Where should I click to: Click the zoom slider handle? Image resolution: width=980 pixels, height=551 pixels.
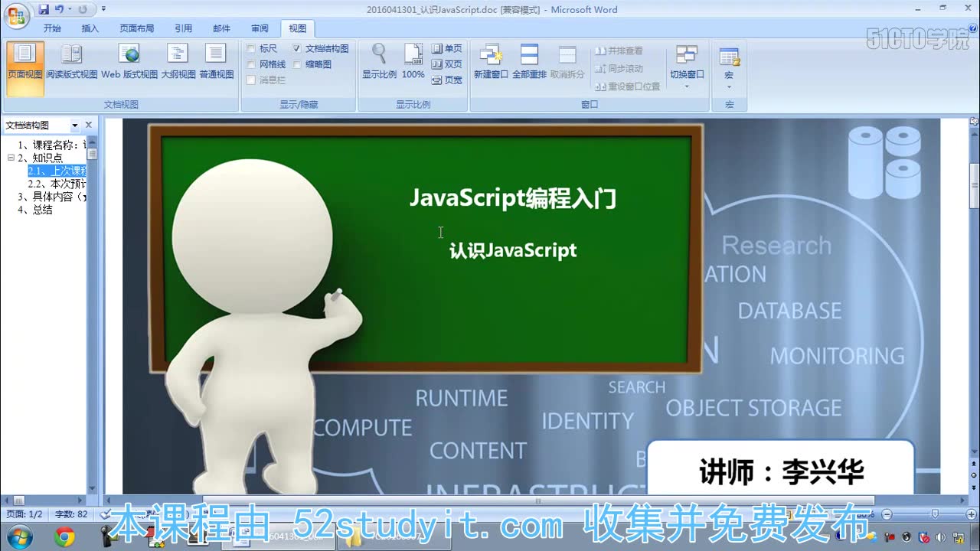click(x=935, y=514)
